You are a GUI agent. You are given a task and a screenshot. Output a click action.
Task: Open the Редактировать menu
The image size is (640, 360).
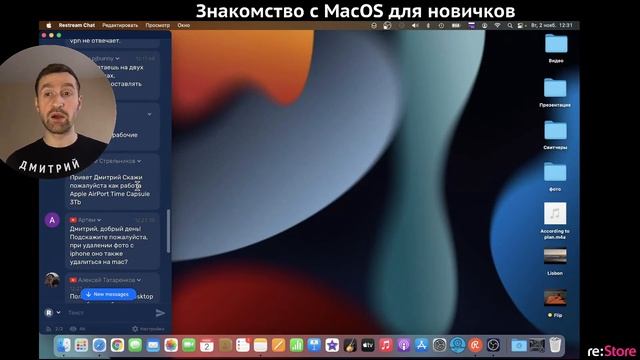pyautogui.click(x=120, y=25)
